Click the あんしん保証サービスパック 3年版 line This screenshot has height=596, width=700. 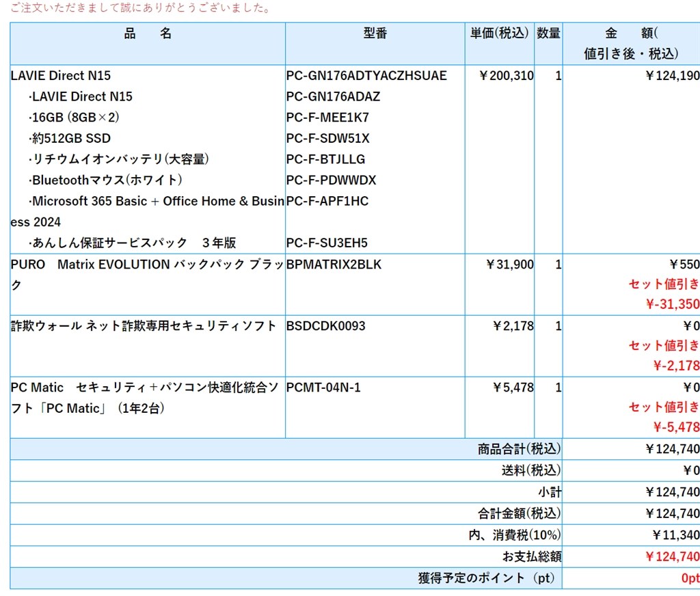132,243
